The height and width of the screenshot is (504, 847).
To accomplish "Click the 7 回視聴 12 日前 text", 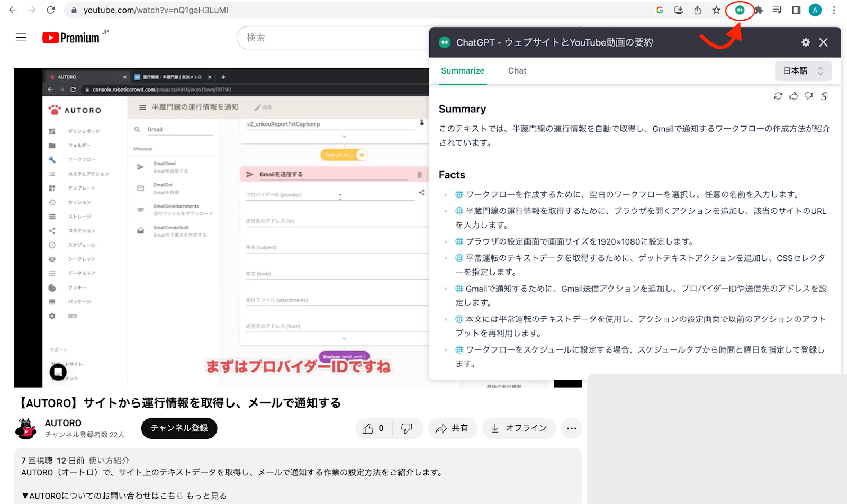I will [53, 461].
